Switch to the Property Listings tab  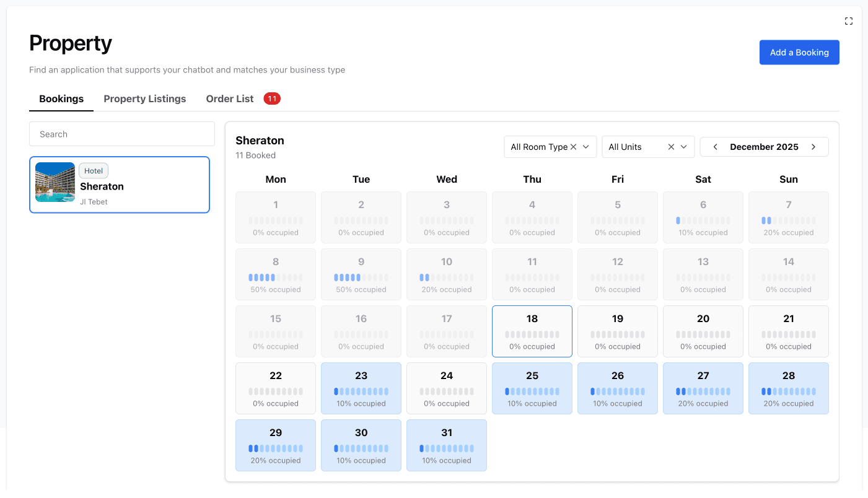(x=144, y=98)
